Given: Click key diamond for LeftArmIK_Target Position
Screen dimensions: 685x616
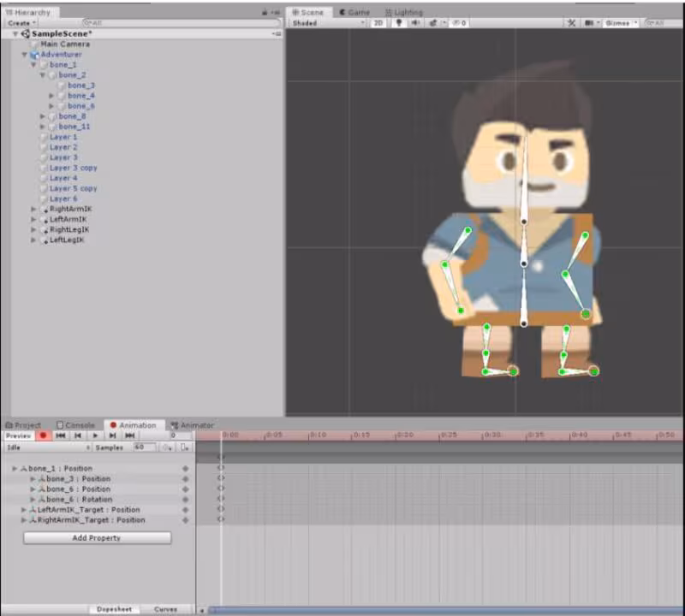Looking at the screenshot, I should point(186,510).
